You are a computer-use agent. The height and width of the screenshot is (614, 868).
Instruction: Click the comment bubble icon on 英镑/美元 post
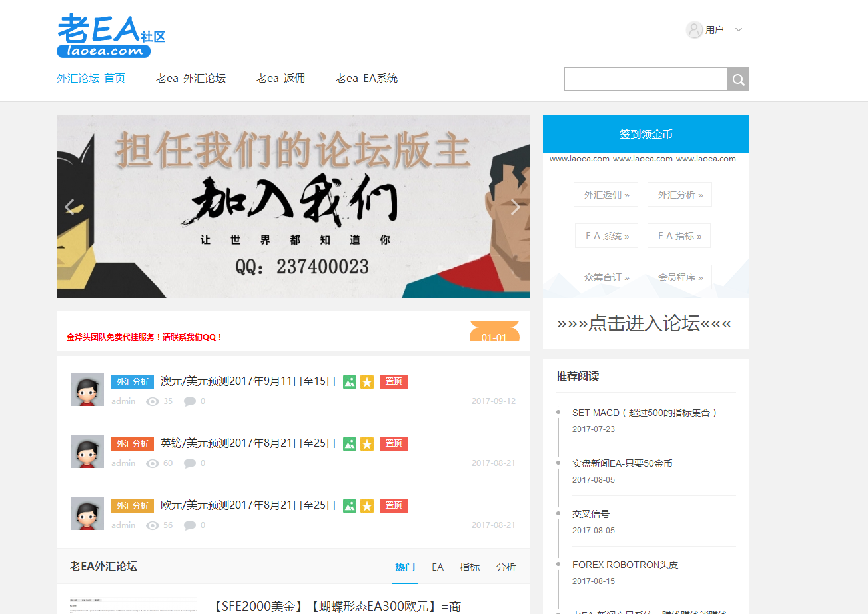point(190,463)
